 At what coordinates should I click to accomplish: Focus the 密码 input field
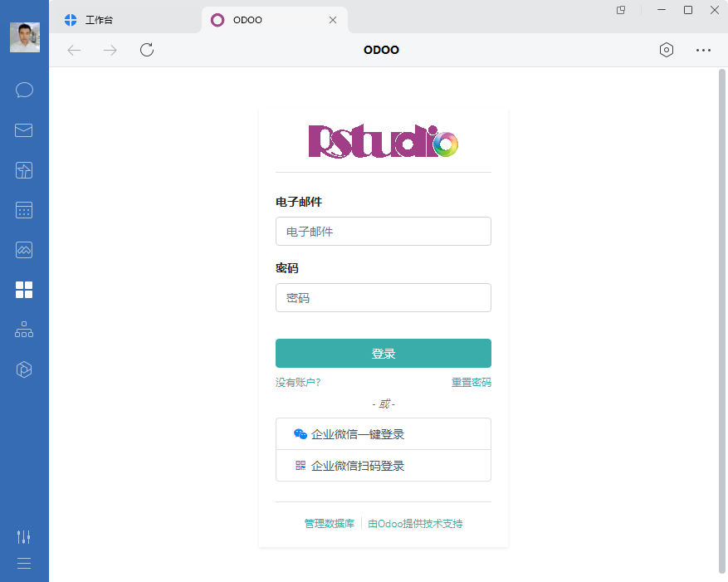384,298
